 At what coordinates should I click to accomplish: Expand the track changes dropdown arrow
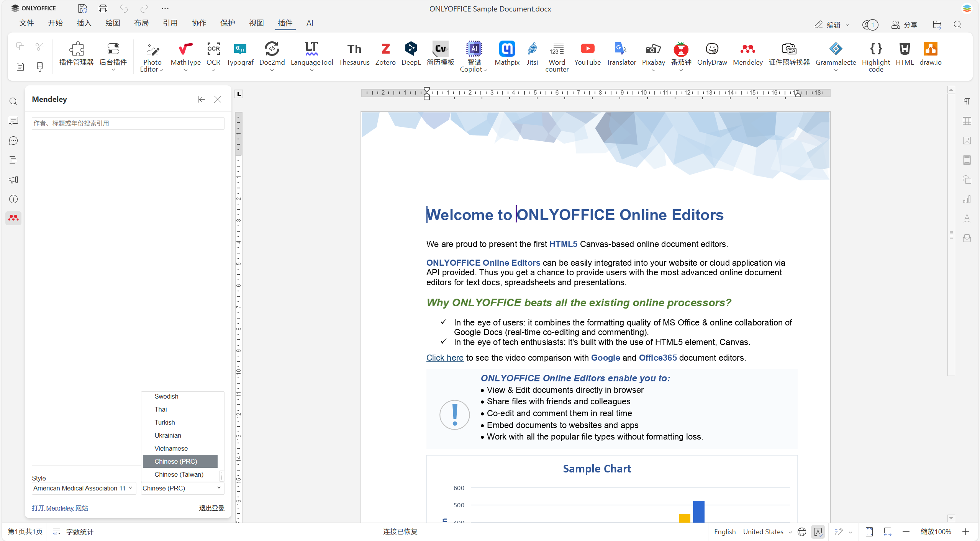(x=851, y=532)
